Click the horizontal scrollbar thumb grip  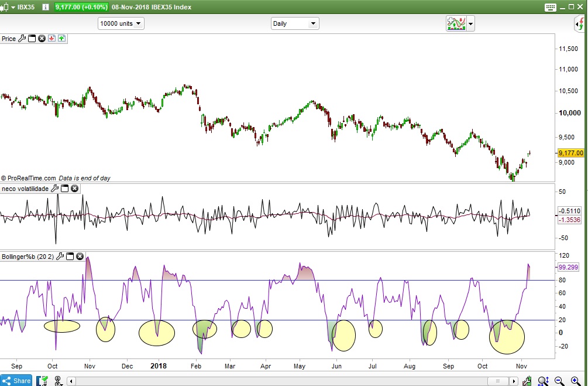pos(498,381)
